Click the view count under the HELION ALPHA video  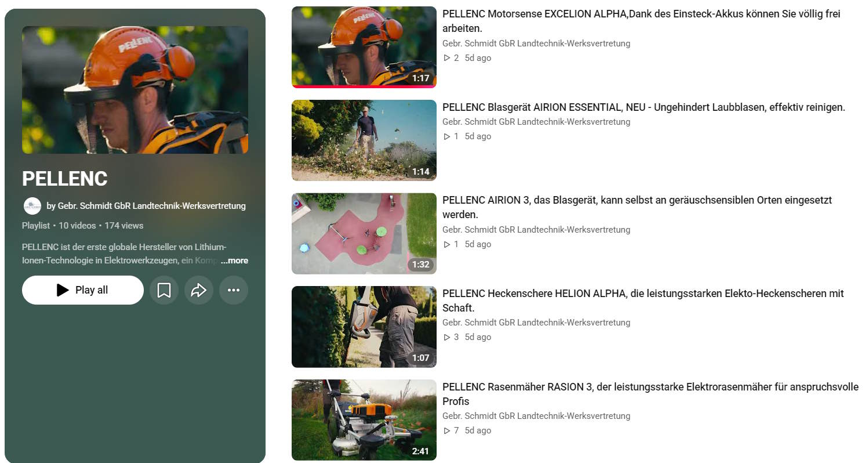coord(451,337)
